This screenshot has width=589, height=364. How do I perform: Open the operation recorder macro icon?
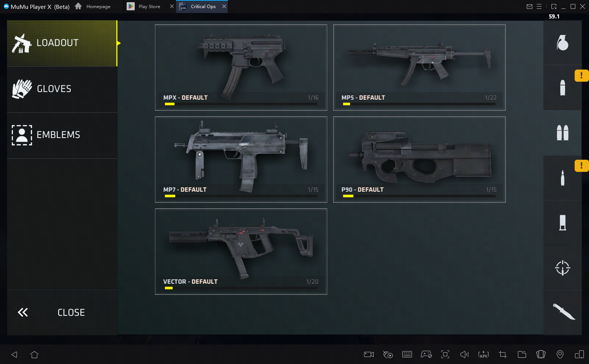coord(388,354)
